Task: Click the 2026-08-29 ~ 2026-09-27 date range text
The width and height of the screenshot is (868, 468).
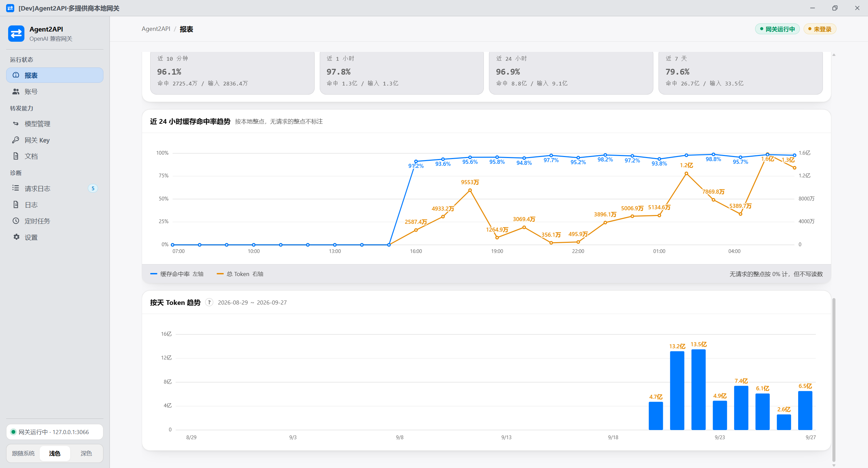Action: [252, 302]
